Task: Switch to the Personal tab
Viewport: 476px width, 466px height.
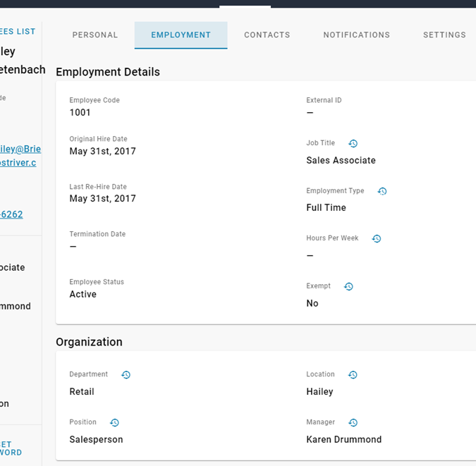Action: pos(95,35)
